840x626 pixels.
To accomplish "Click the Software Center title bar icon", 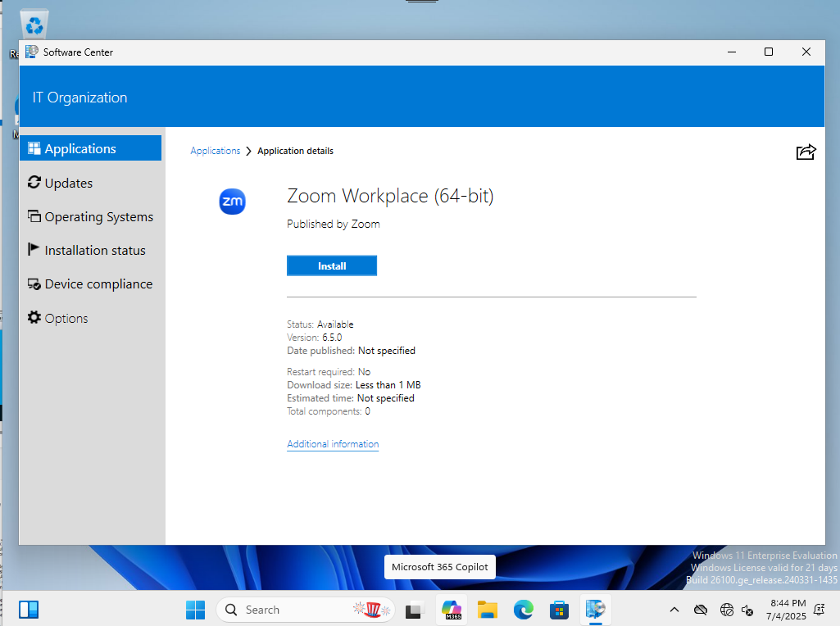I will tap(32, 52).
